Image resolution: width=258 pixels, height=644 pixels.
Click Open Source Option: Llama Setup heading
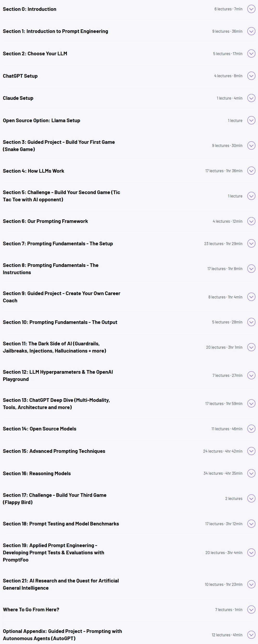[42, 120]
